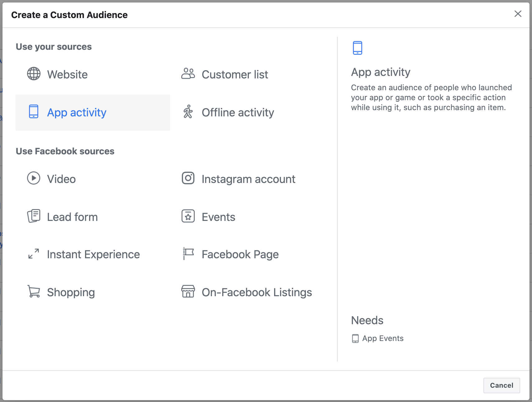Click the App Events device icon under Needs

coord(355,339)
